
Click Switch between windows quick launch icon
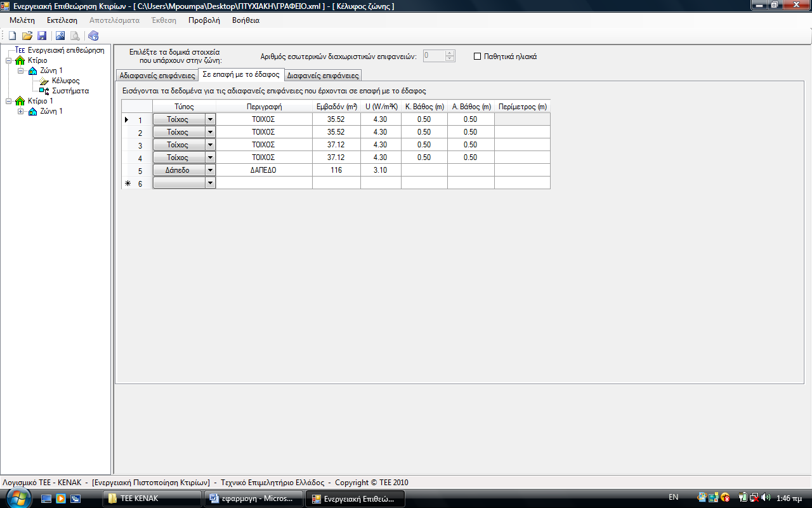[x=75, y=498]
